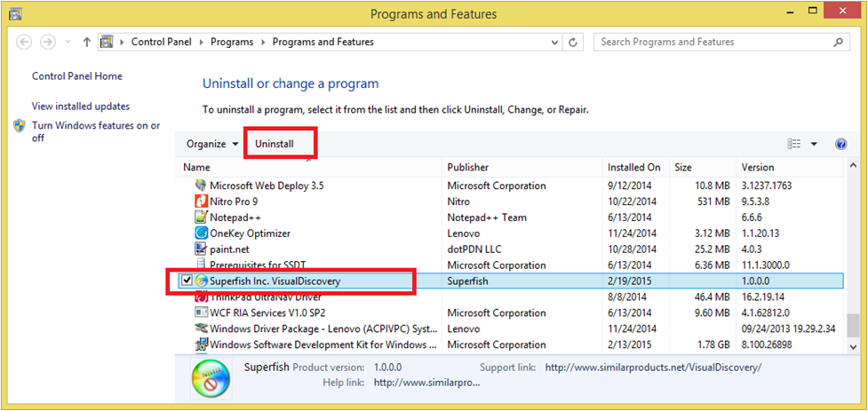Click the back navigation arrow
The height and width of the screenshot is (411, 868).
[x=24, y=42]
